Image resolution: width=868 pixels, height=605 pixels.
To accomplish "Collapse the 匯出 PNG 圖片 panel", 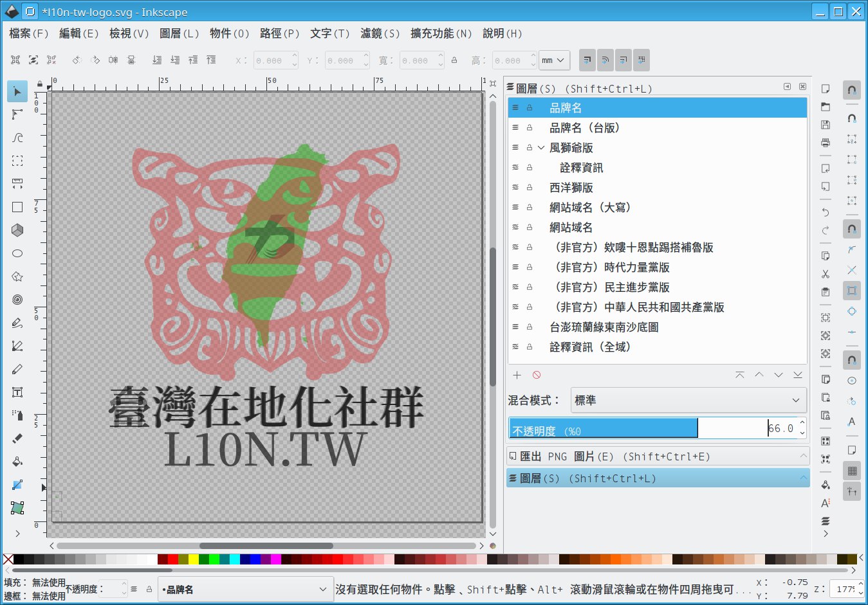I will click(804, 456).
